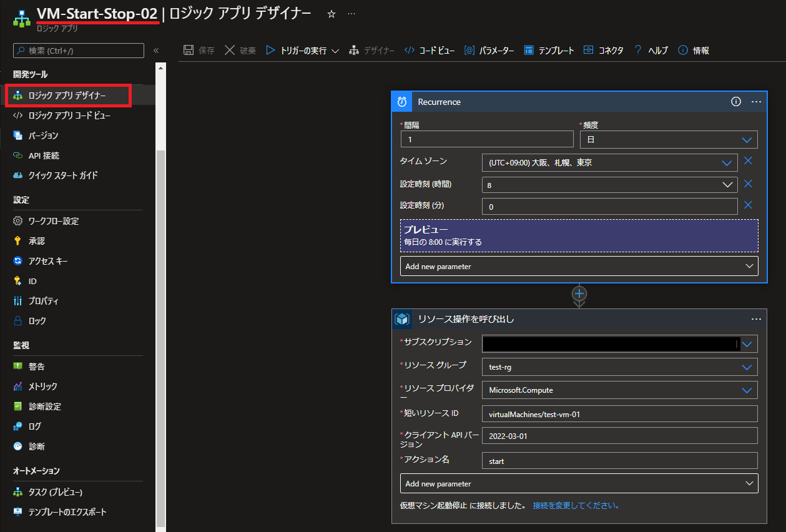Remove the 設定時刻 (時間) parameter with X
The height and width of the screenshot is (532, 786).
coord(748,184)
